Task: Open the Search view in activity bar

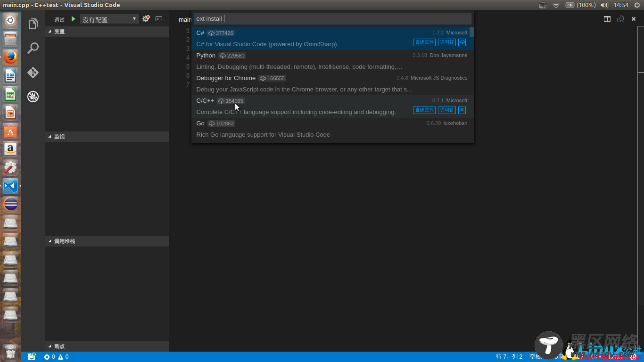Action: point(33,48)
